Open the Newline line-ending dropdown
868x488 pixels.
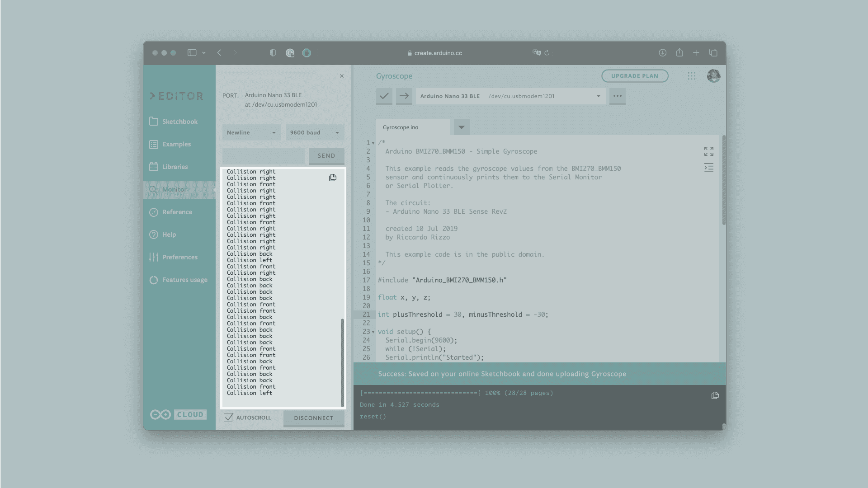pos(251,132)
